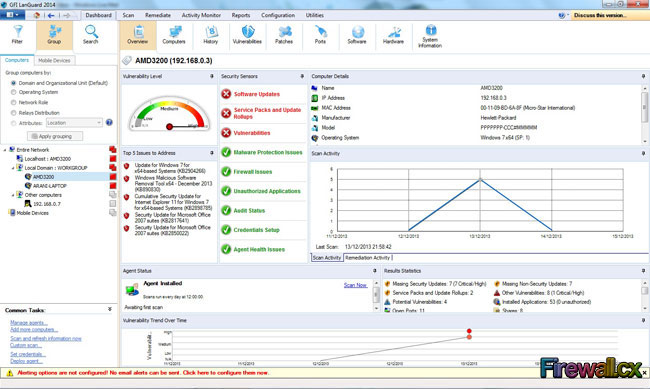This screenshot has width=650, height=389.
Task: Pin the Security Sensors panel
Action: (x=302, y=76)
